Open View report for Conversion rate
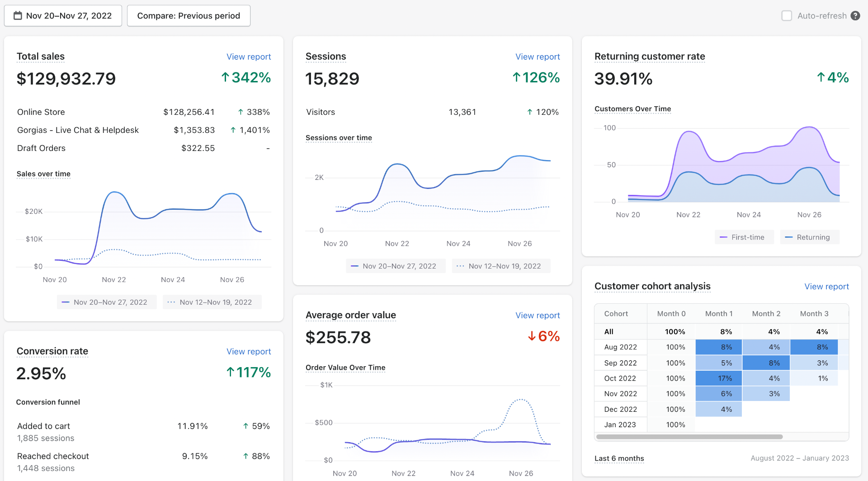Image resolution: width=868 pixels, height=481 pixels. tap(249, 351)
